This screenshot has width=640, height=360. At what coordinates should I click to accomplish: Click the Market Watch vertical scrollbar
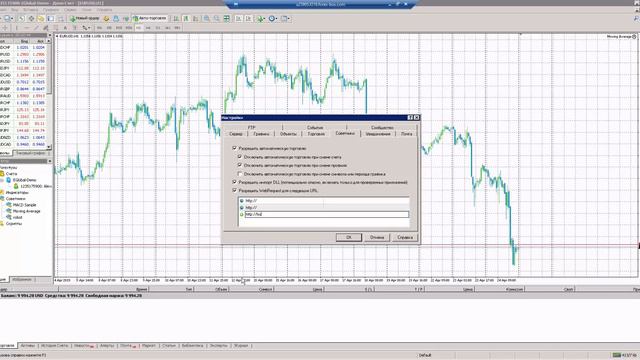point(49,94)
